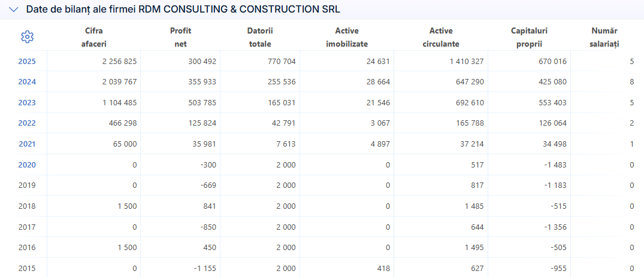Click the Active circulante column header

[441, 37]
